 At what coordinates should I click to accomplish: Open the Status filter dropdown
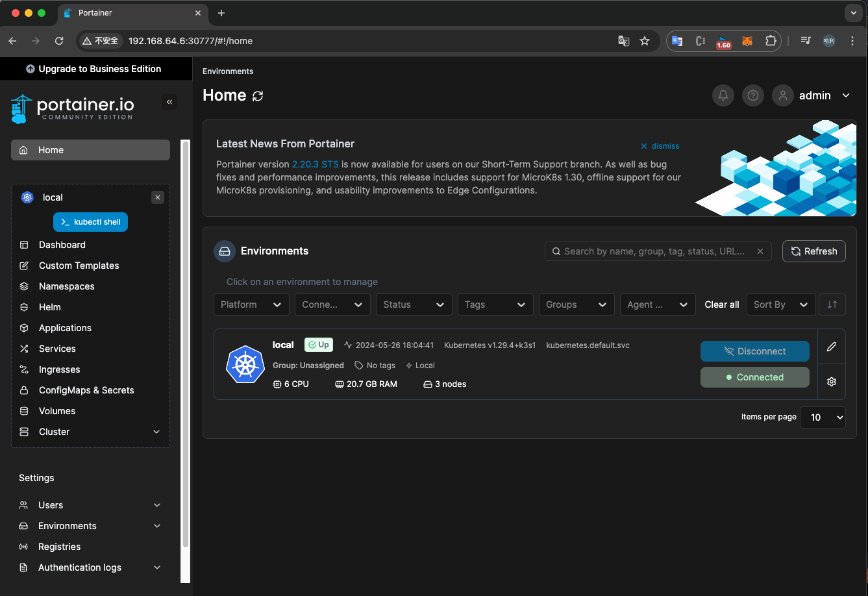tap(414, 304)
